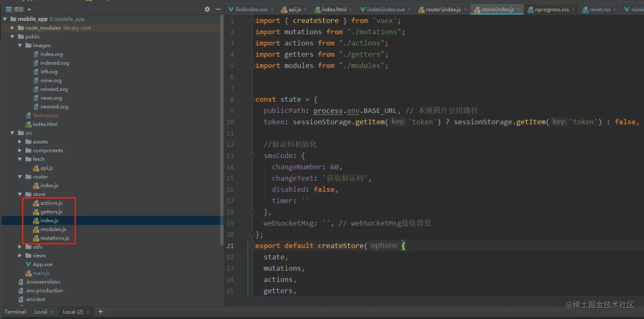Switch to the findIndex.vue editor tab

[x=250, y=9]
